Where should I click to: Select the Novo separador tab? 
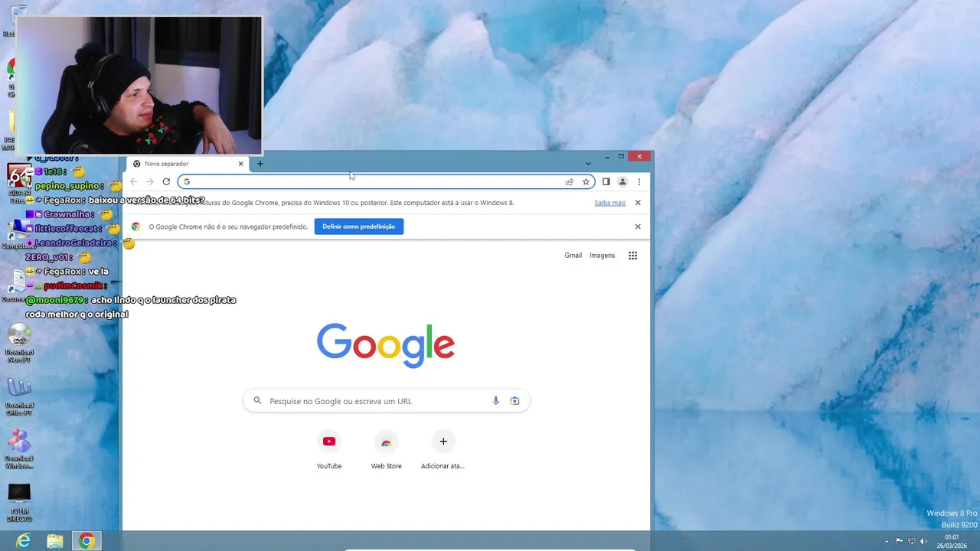(x=188, y=164)
